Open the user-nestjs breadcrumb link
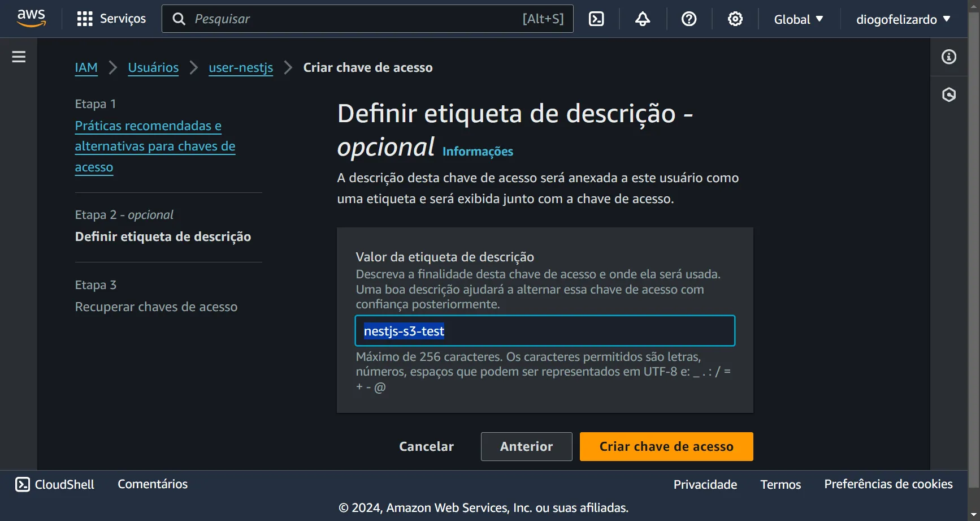 (x=241, y=67)
